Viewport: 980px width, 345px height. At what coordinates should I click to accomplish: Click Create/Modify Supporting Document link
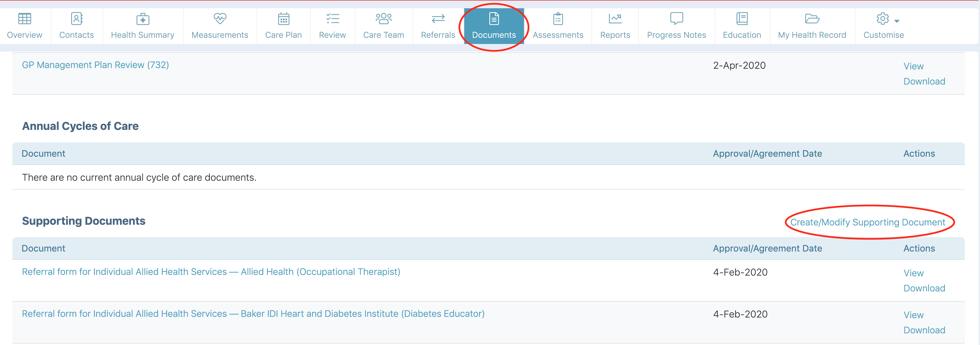[868, 222]
